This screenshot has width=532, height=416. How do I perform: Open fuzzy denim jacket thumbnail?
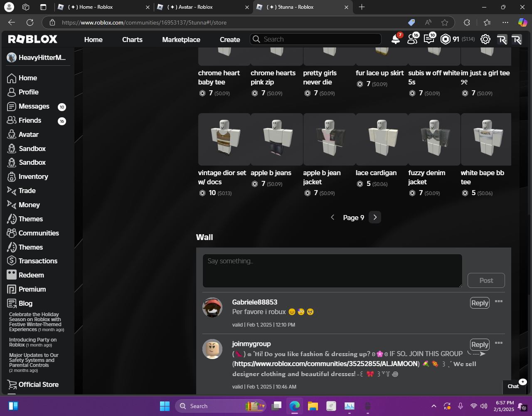tap(434, 139)
